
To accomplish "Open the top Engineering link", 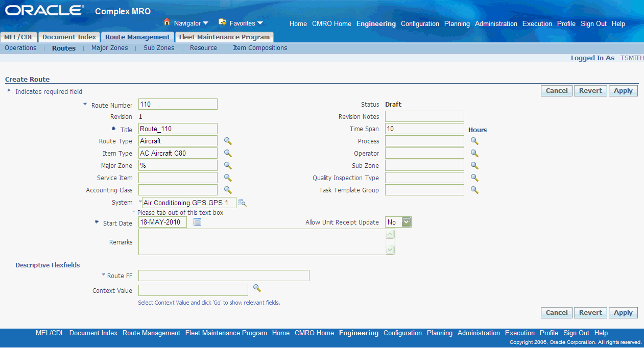I will (x=376, y=24).
